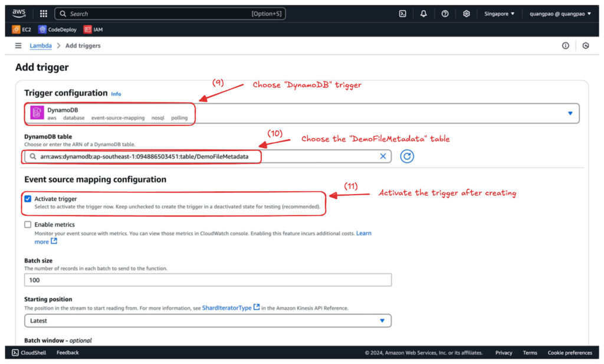Screen dimensions: 604x364
Task: Open the Privacy link
Action: pyautogui.click(x=504, y=353)
